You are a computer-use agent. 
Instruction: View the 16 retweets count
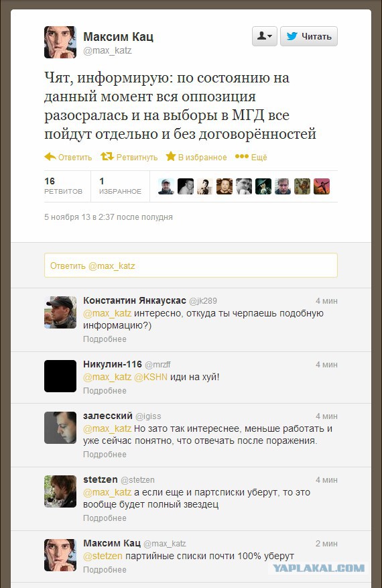(63, 186)
